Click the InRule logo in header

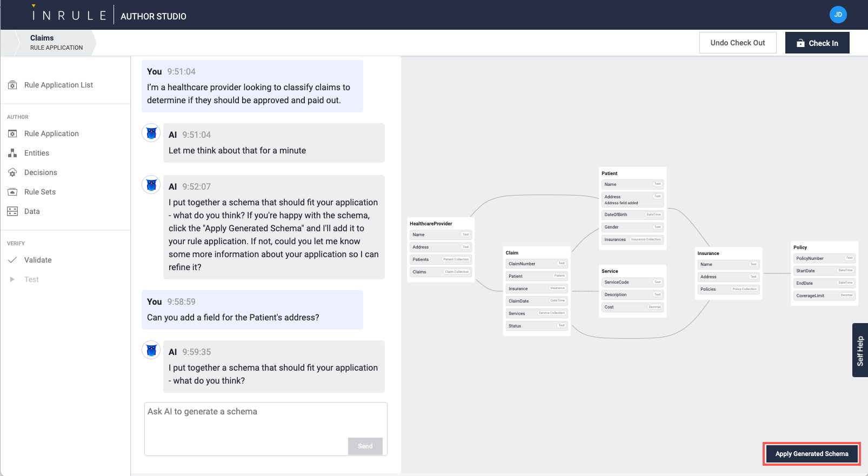[69, 15]
